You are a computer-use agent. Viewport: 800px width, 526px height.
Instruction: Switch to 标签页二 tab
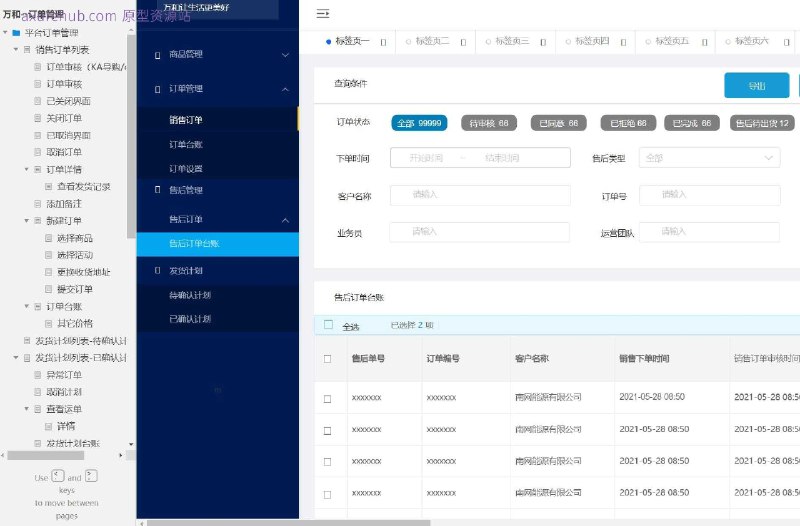coord(432,41)
